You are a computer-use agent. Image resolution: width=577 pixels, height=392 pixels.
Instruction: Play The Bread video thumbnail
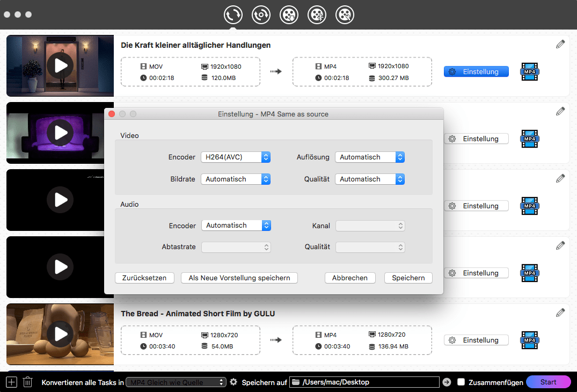click(60, 334)
